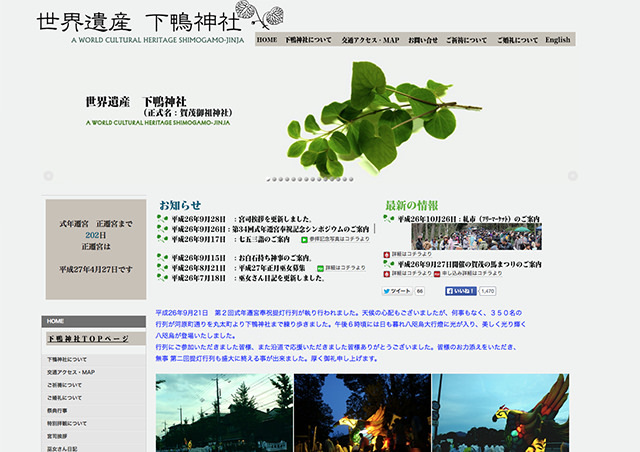Screen dimensions: 640x452
Task: Open sidebar link 下鴨神社について
Action: (67, 360)
